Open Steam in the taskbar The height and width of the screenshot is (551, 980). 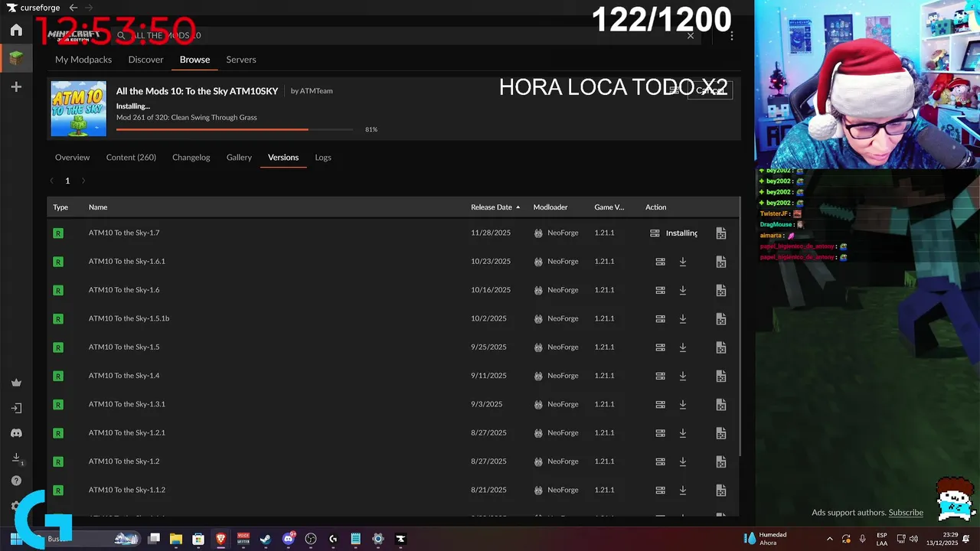click(266, 539)
